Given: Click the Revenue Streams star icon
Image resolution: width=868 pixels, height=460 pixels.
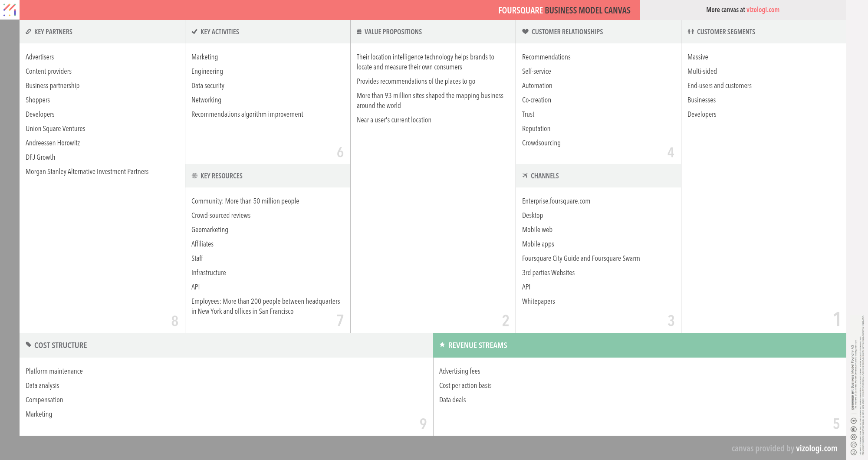Looking at the screenshot, I should point(442,345).
